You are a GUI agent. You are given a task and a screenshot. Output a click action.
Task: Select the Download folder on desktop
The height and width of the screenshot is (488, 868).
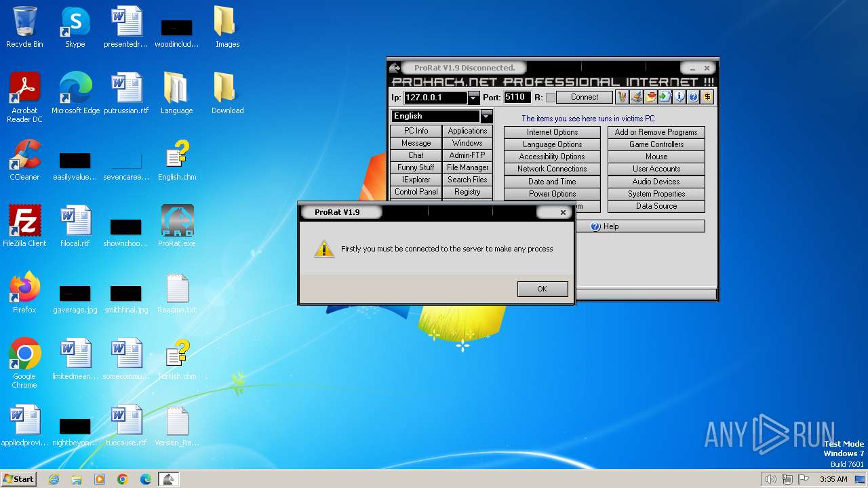(227, 94)
